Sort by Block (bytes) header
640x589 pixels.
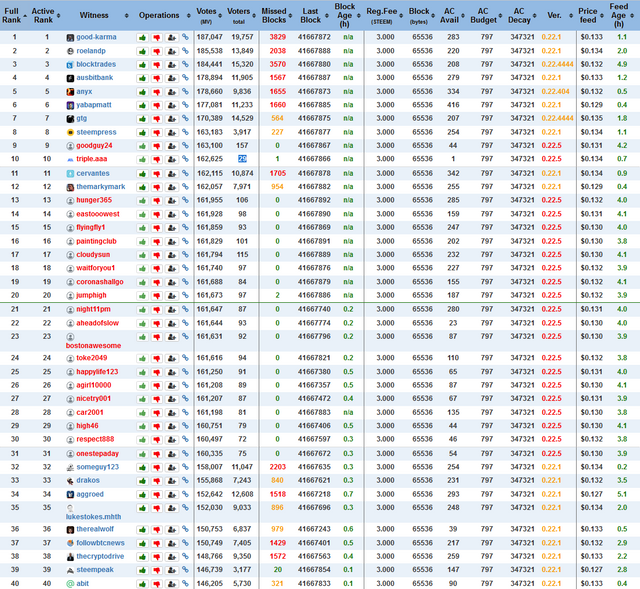click(x=420, y=16)
